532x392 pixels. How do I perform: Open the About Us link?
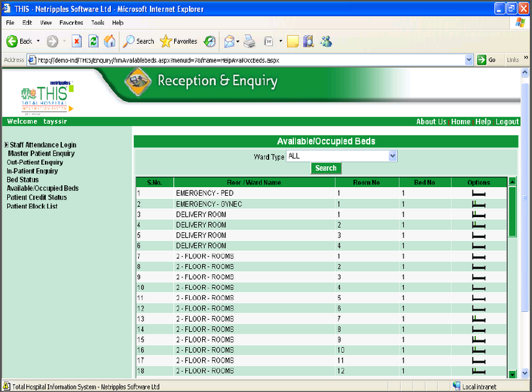click(431, 121)
